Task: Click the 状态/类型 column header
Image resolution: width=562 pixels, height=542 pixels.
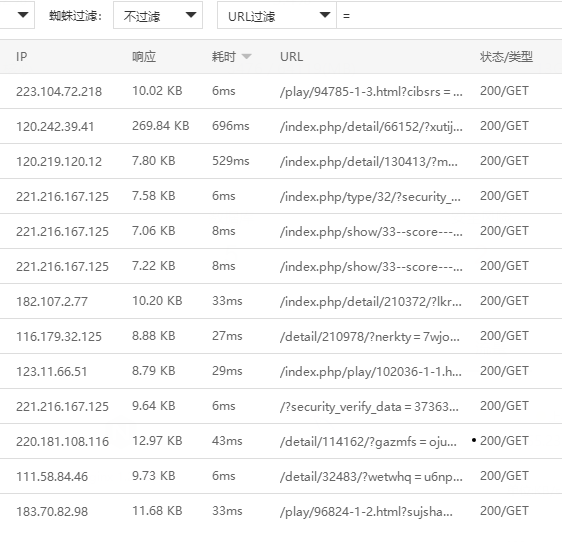Action: 506,57
